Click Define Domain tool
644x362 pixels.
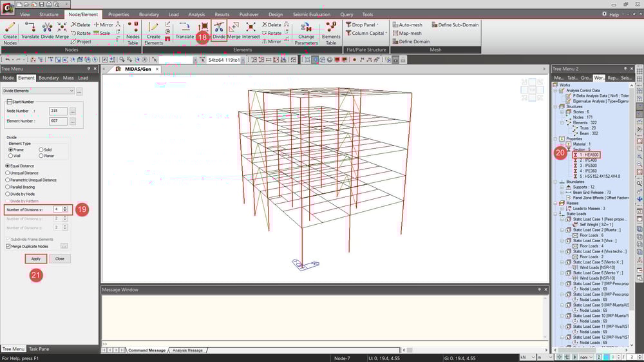click(x=411, y=41)
